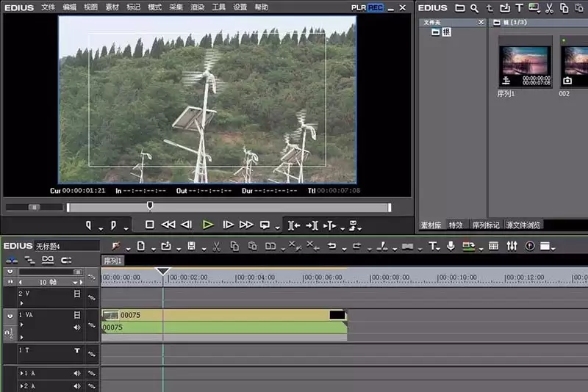Click the Fast forward button
This screenshot has width=588, height=392.
coord(246,225)
